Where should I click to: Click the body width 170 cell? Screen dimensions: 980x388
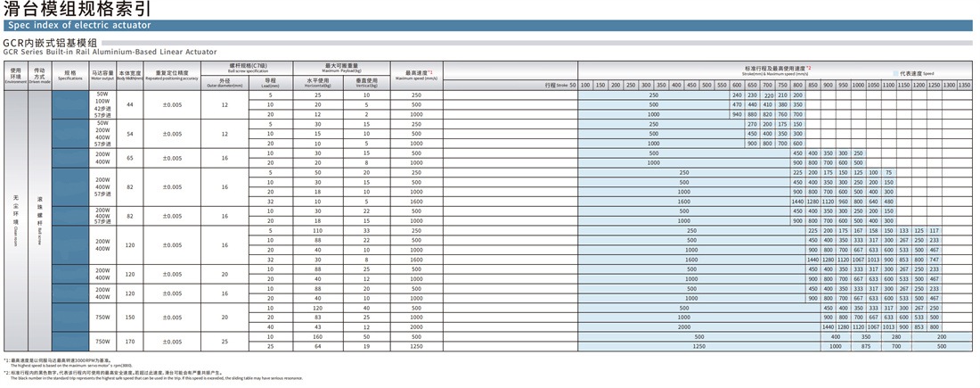pyautogui.click(x=130, y=342)
